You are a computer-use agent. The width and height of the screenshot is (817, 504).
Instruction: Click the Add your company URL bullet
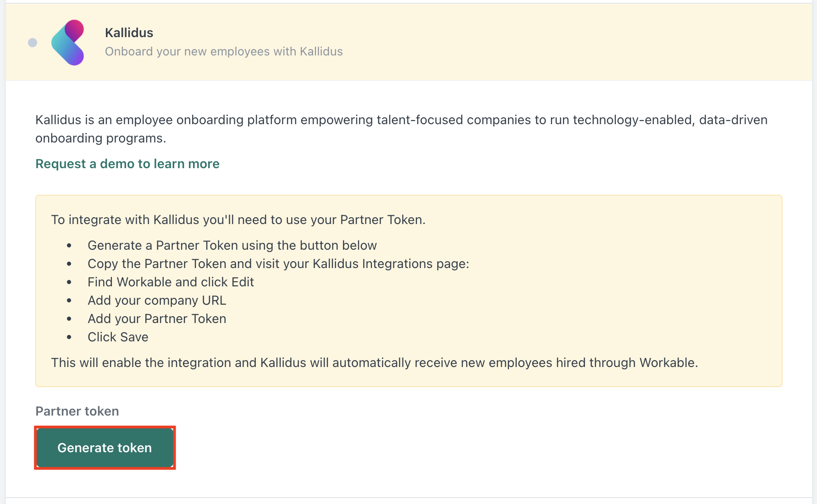tap(157, 300)
